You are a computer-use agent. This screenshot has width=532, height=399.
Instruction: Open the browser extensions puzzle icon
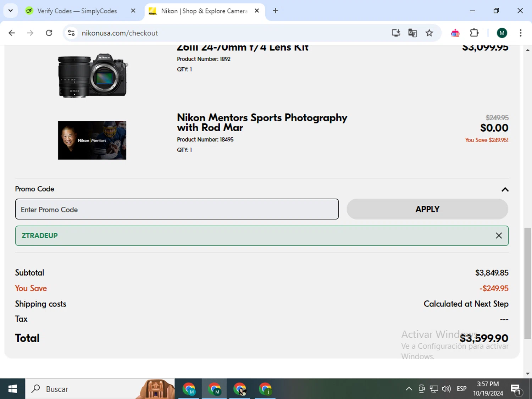[x=474, y=33]
